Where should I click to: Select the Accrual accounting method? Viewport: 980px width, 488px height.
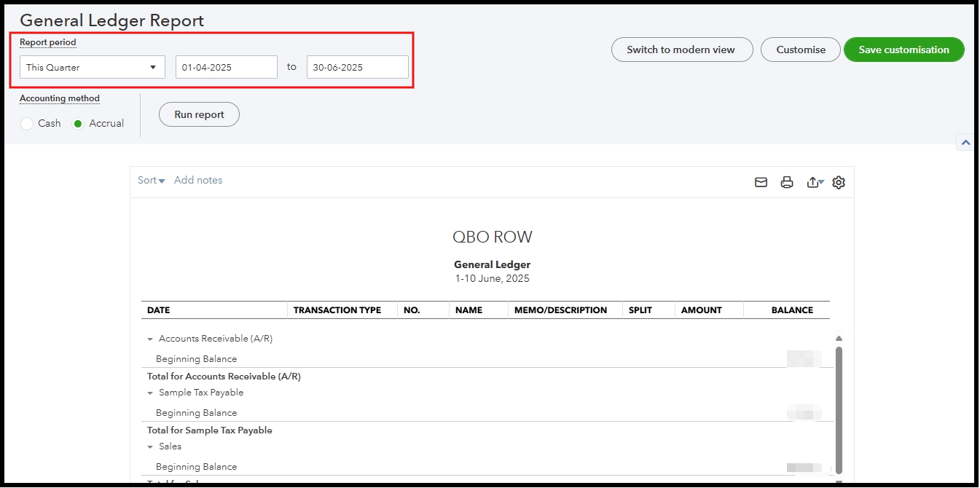click(x=79, y=124)
